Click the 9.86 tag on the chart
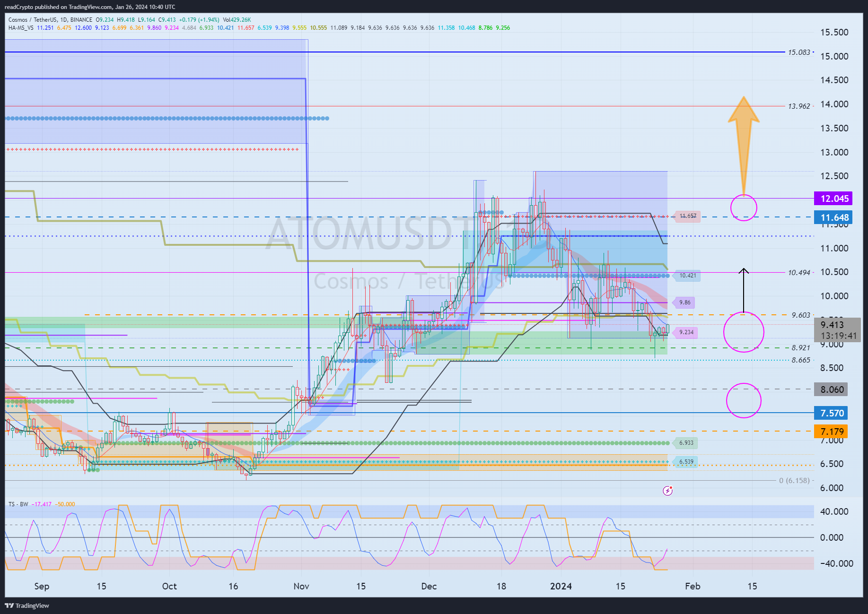The width and height of the screenshot is (868, 614). (684, 303)
